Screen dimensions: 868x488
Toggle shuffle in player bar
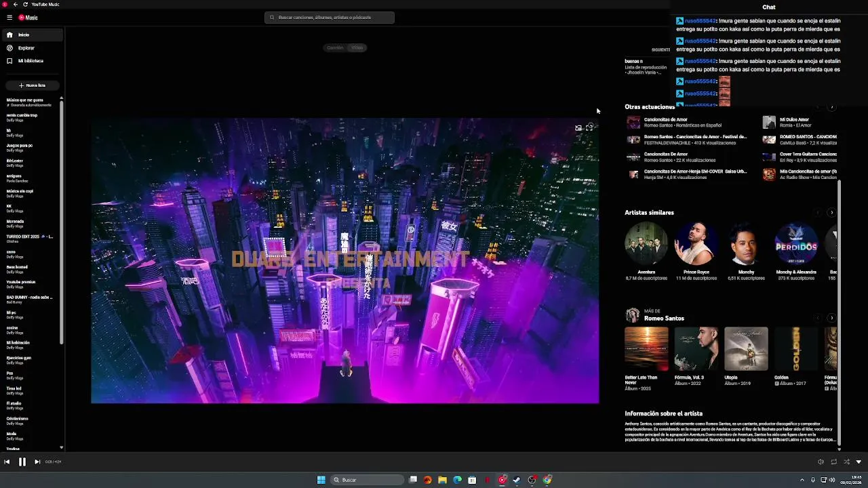[x=846, y=462]
